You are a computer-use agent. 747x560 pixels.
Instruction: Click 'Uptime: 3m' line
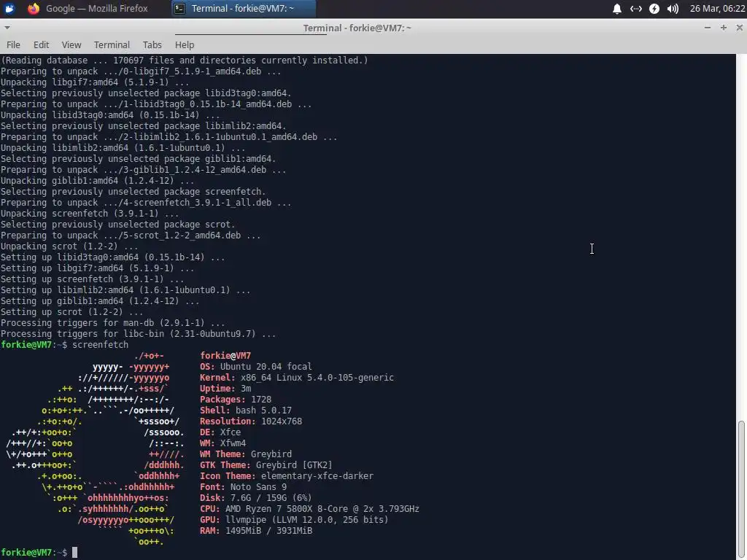[225, 389]
